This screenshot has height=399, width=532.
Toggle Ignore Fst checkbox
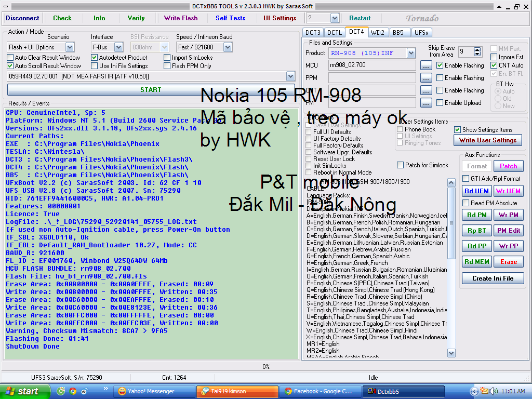[494, 57]
